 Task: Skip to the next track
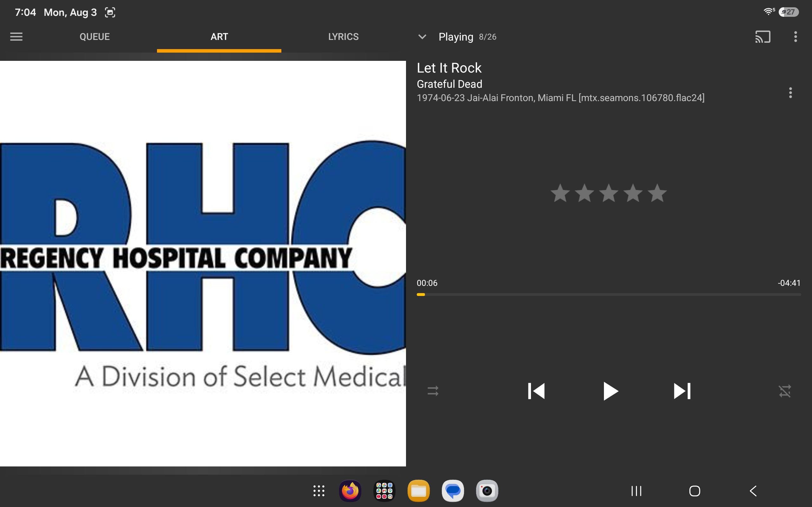[x=682, y=391]
